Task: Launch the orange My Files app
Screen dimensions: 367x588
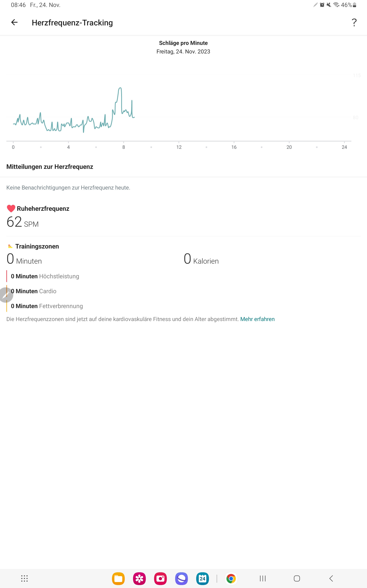Action: pyautogui.click(x=118, y=578)
